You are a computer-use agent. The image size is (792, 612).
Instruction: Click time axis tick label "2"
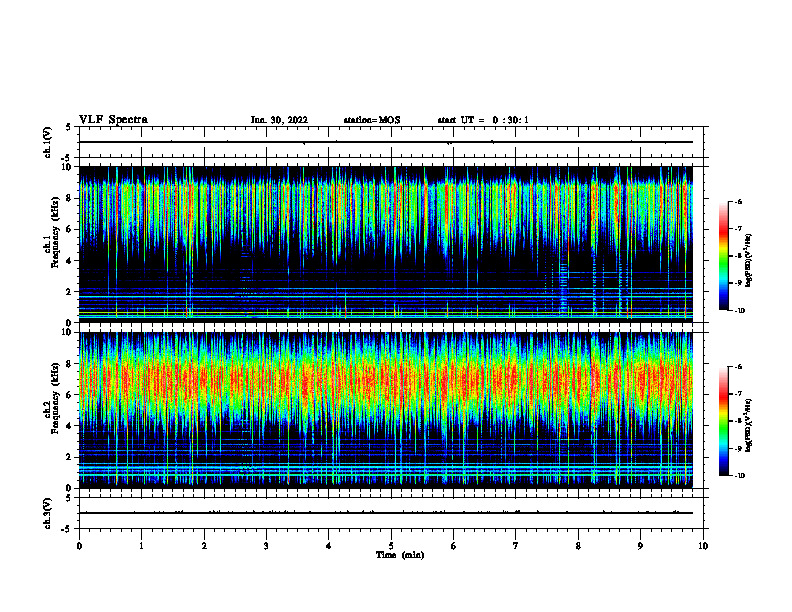point(204,546)
